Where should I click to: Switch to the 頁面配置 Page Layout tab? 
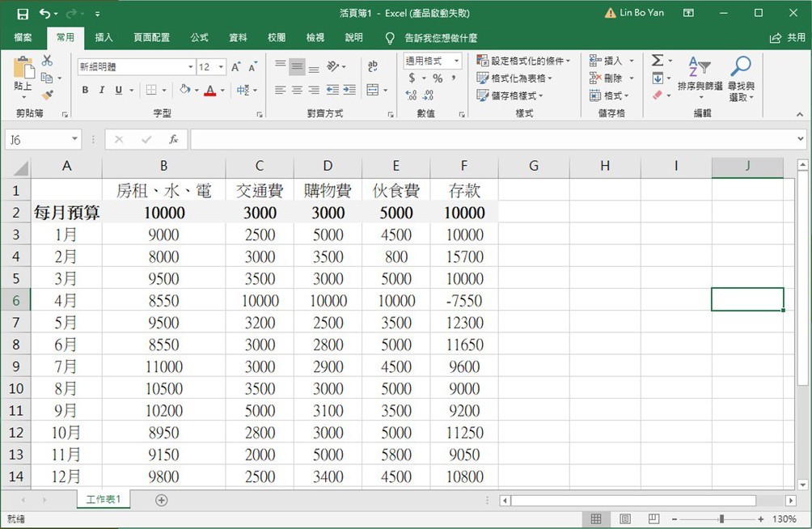point(151,37)
